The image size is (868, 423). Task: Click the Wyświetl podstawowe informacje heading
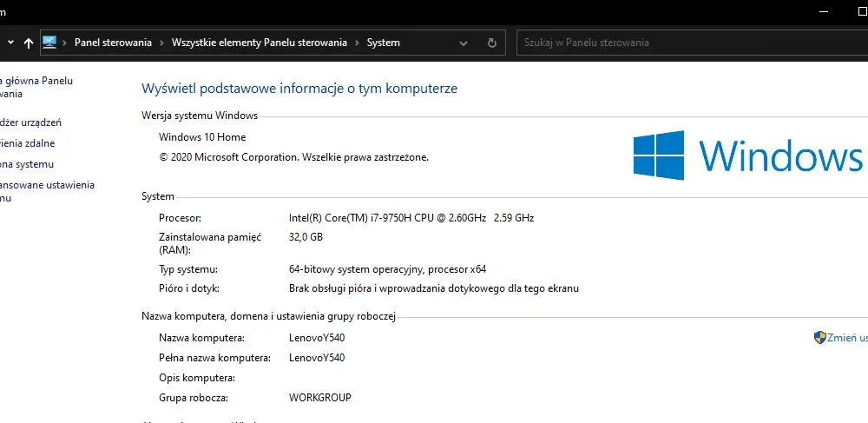pos(299,89)
